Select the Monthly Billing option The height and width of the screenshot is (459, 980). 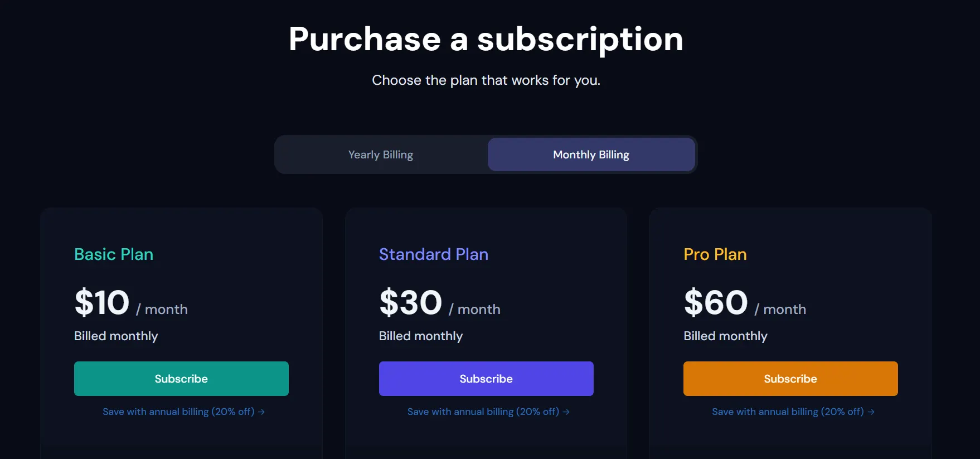(x=591, y=154)
